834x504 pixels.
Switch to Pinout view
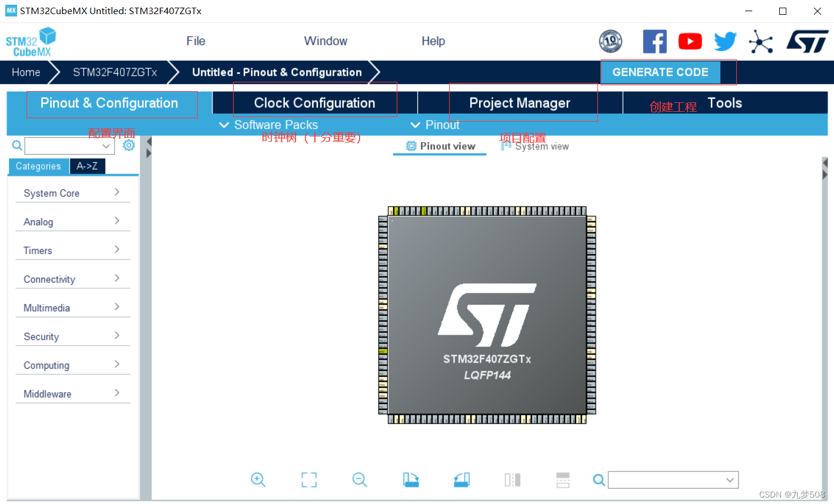[440, 146]
